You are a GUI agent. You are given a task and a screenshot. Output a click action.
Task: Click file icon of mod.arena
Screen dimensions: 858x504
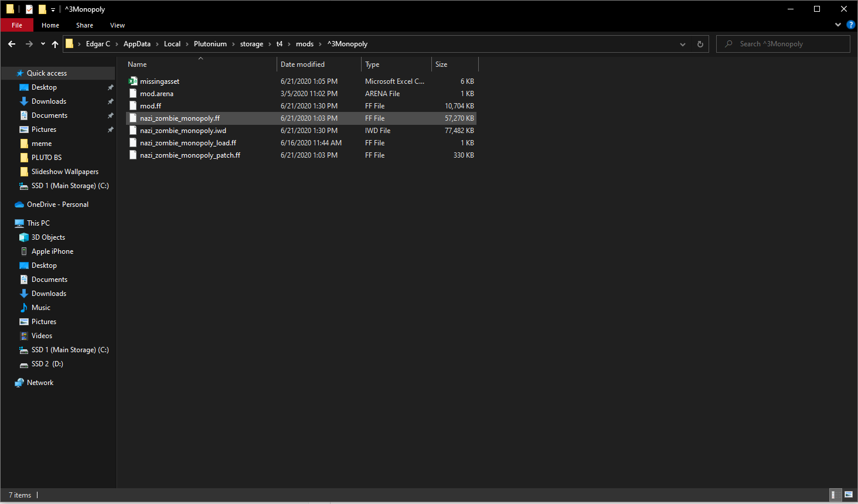[x=133, y=94]
